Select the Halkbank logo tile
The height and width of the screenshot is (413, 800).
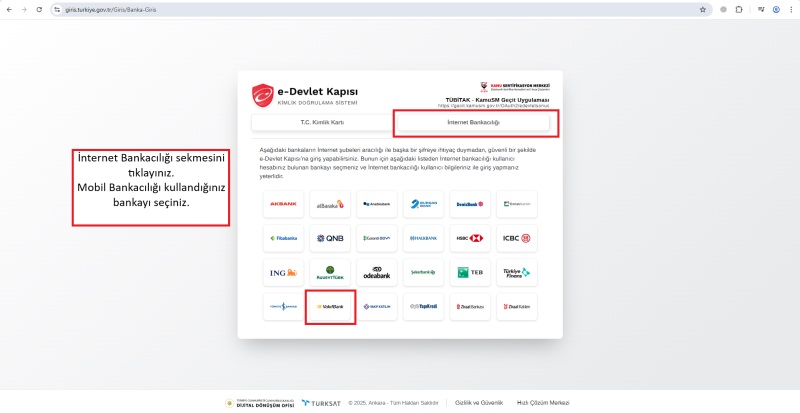coord(423,238)
